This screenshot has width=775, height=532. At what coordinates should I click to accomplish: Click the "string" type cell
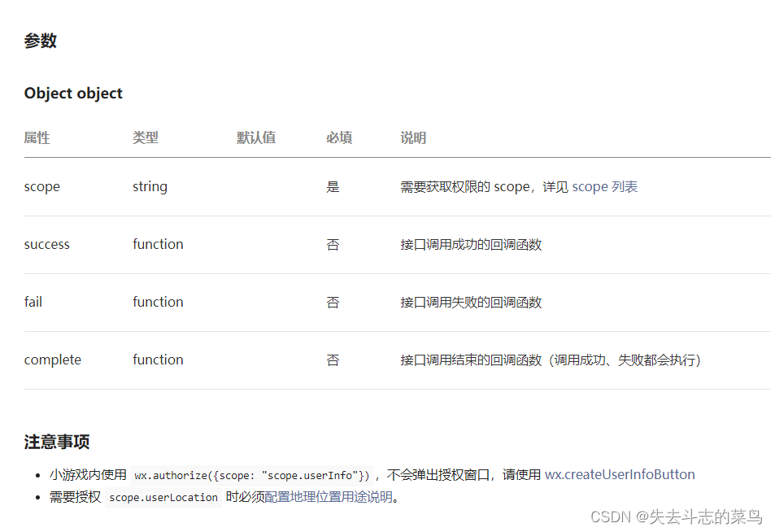tap(150, 187)
